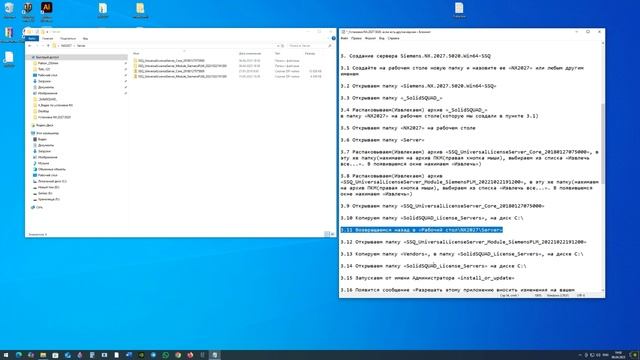Open Notepad Справка menu
Image resolution: width=640 pixels, height=360 pixels.
[393, 38]
